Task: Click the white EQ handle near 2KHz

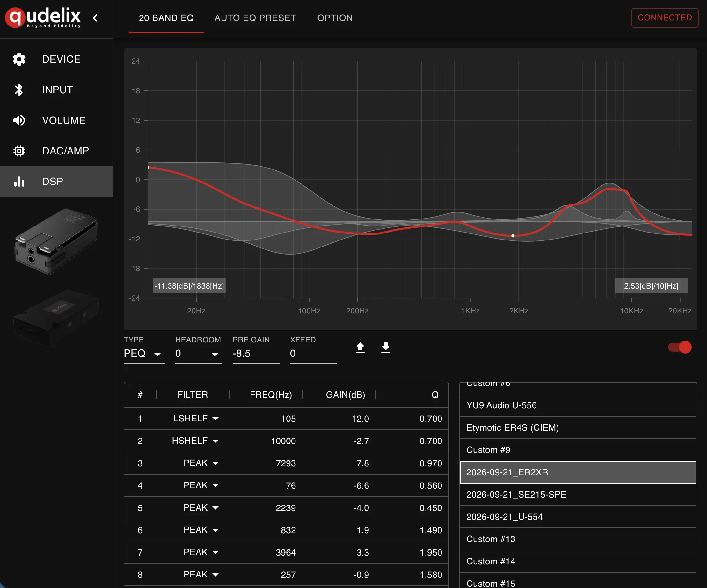Action: tap(513, 236)
